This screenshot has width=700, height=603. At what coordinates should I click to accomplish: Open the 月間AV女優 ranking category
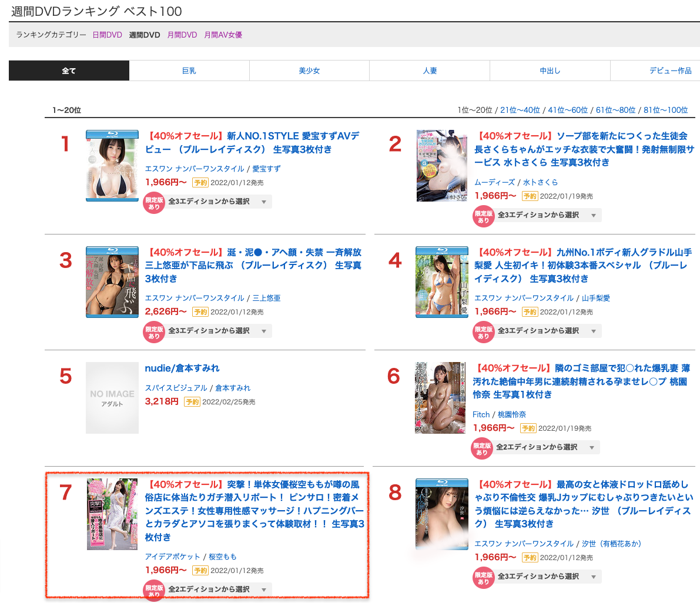[223, 35]
